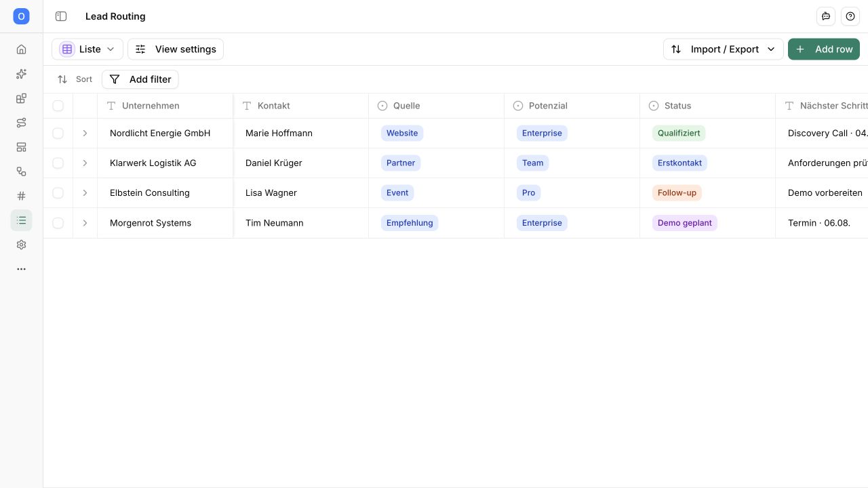The width and height of the screenshot is (868, 488).
Task: Click the Klarwerk Logistik AG company cell
Action: [x=165, y=163]
